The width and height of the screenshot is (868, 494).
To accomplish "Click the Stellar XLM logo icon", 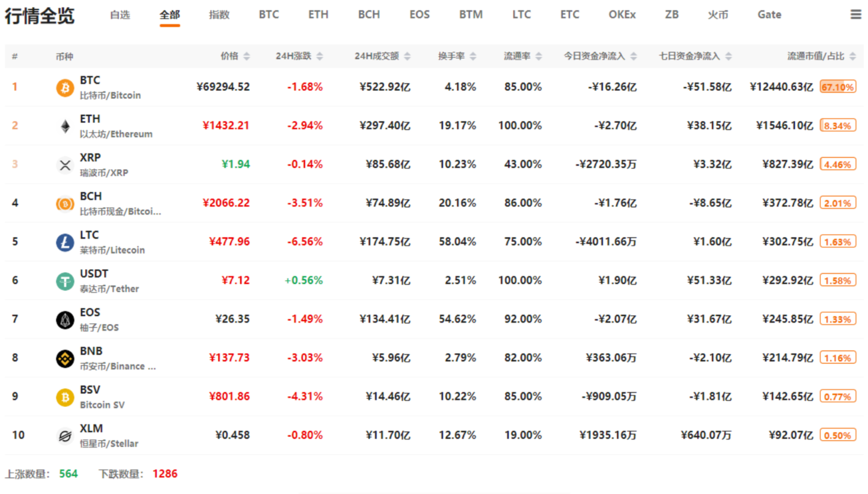I will point(65,436).
